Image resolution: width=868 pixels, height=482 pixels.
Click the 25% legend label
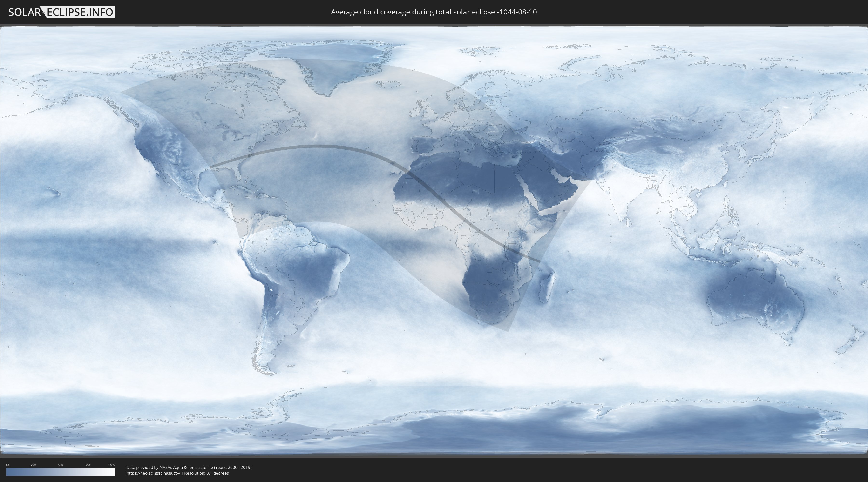click(x=33, y=465)
